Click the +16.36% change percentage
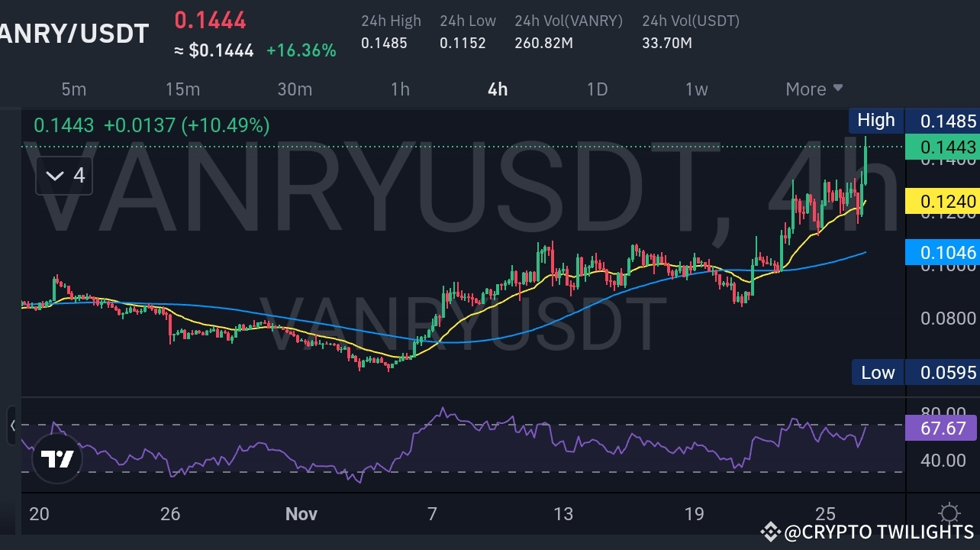980x550 pixels. [301, 50]
